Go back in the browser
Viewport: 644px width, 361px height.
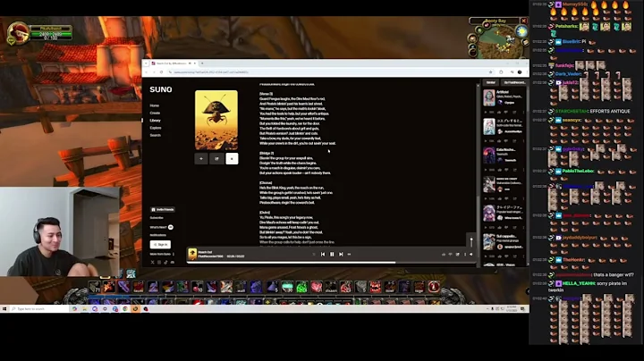point(146,72)
